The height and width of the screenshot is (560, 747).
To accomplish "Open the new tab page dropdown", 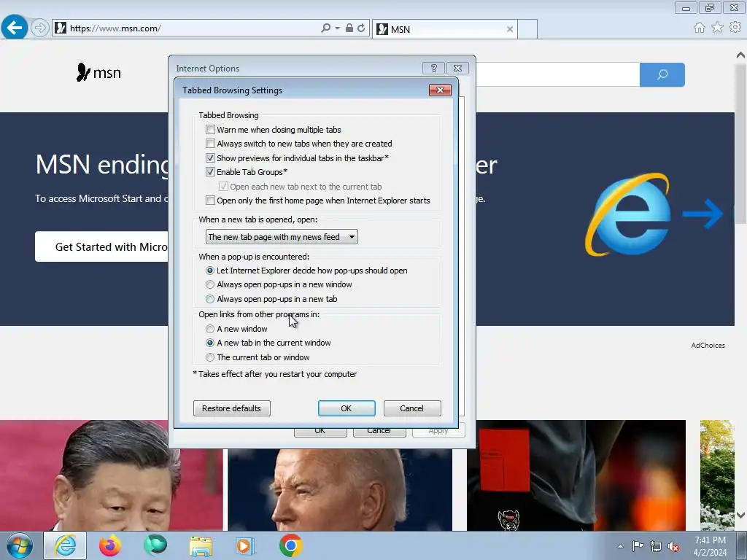I will click(x=282, y=237).
